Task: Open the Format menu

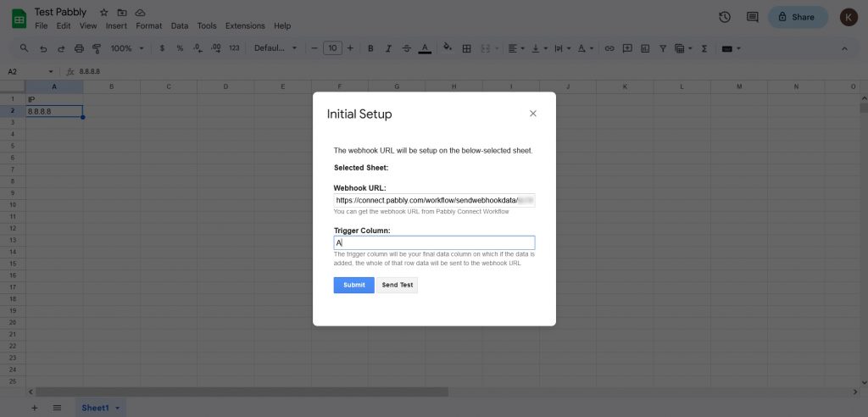Action: (x=148, y=26)
